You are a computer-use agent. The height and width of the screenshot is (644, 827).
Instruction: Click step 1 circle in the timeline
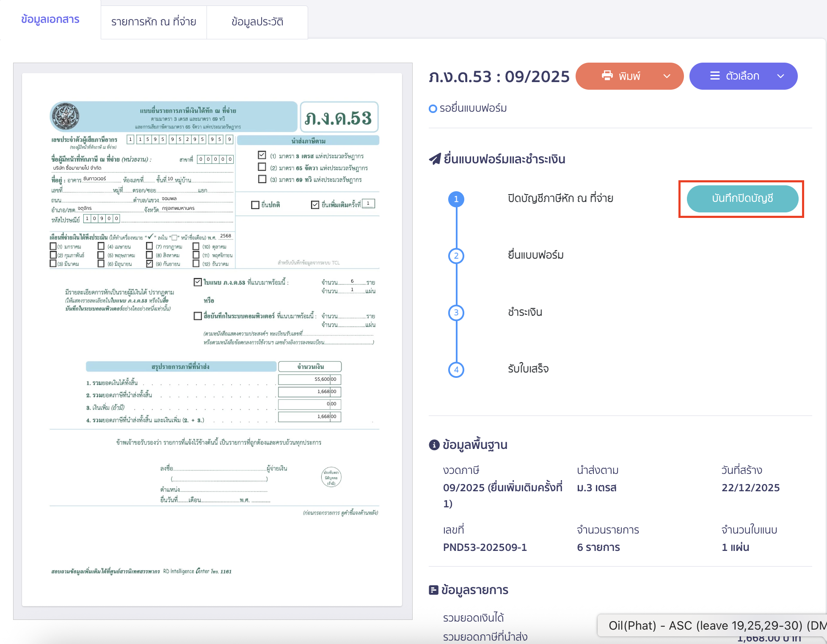pyautogui.click(x=456, y=199)
